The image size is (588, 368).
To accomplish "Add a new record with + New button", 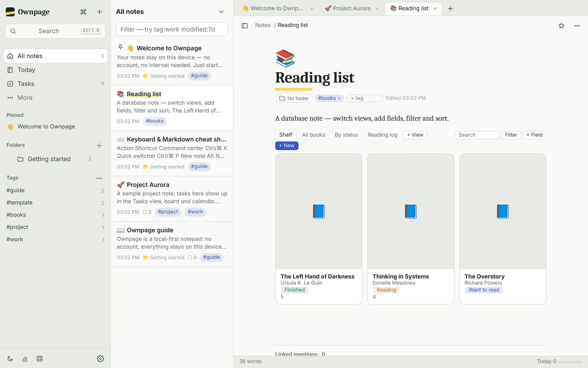I will [x=287, y=146].
